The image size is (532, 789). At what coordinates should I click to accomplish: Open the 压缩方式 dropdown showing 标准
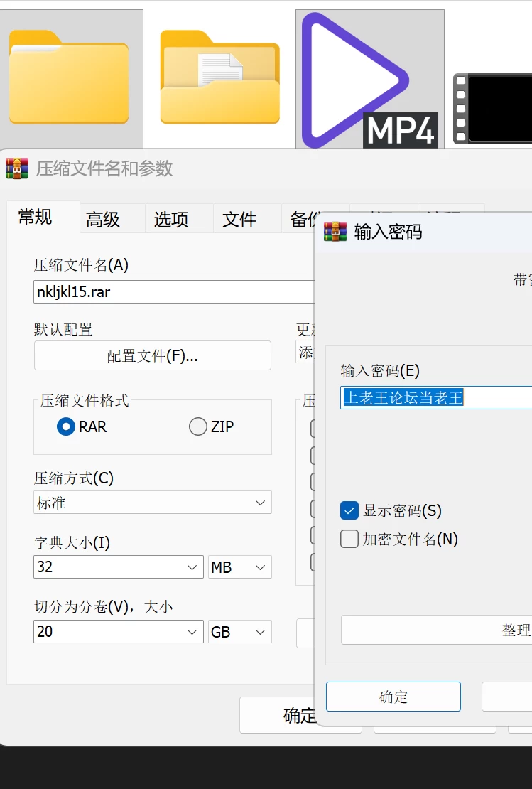[153, 502]
